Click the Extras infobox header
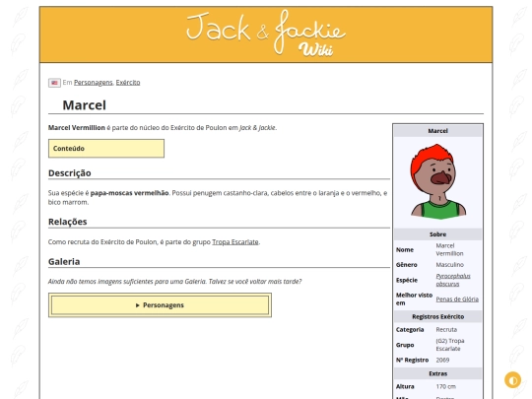 pos(437,373)
